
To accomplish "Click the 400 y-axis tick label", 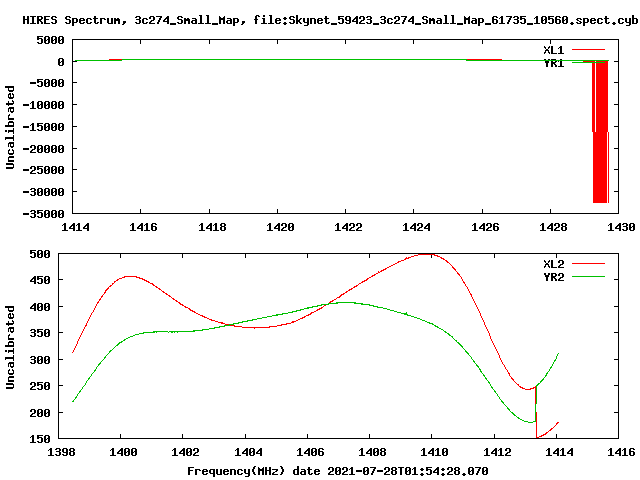I will tap(40, 307).
